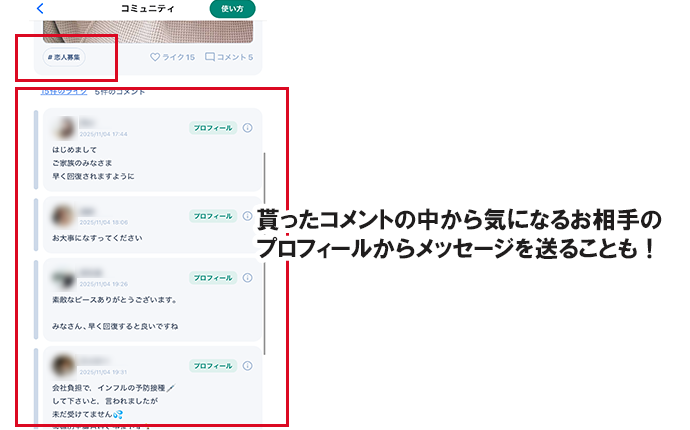Image resolution: width=690 pixels, height=430 pixels.
Task: Go back using the top-left chevron
Action: 40,8
